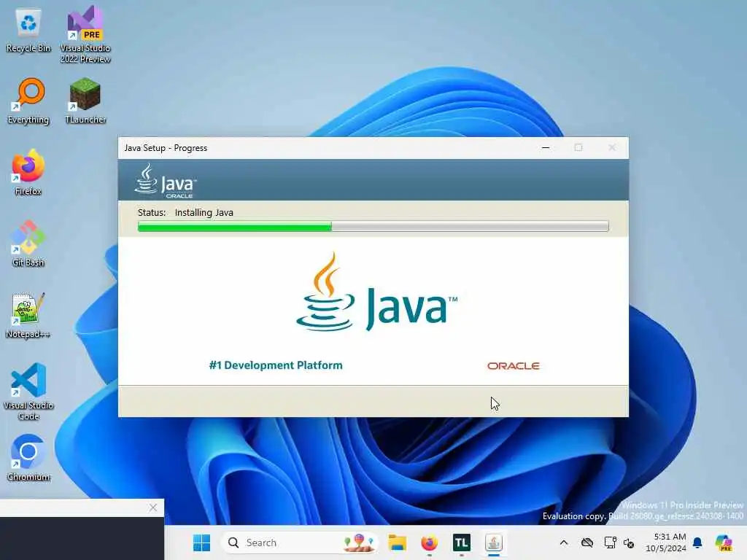Click the cloud sync tray icon
Image resolution: width=747 pixels, height=560 pixels.
click(x=587, y=542)
